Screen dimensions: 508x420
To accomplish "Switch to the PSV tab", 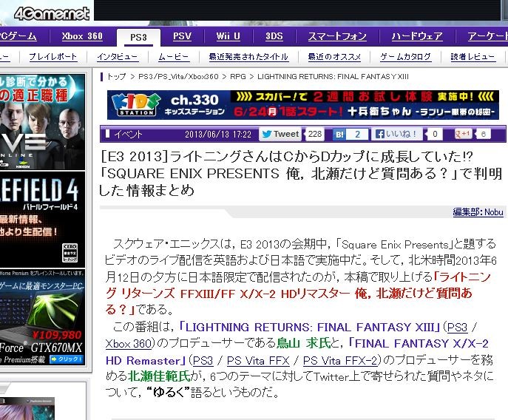I will click(182, 36).
